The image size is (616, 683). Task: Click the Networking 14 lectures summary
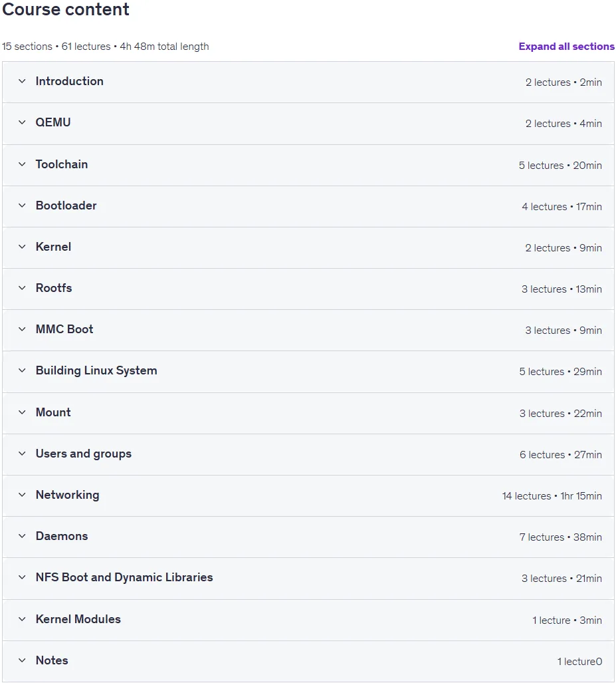coord(552,496)
